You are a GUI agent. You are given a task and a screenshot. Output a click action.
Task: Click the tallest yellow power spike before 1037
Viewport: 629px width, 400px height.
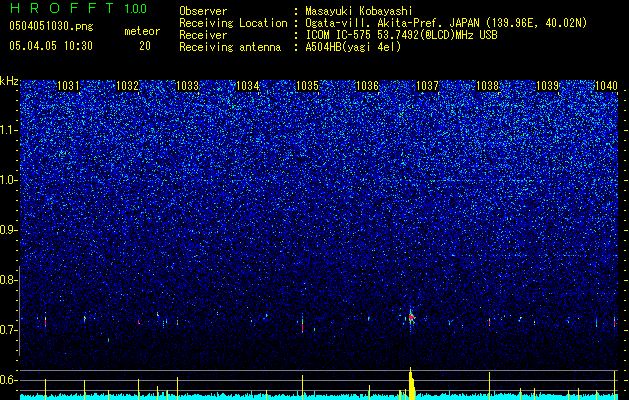411,384
